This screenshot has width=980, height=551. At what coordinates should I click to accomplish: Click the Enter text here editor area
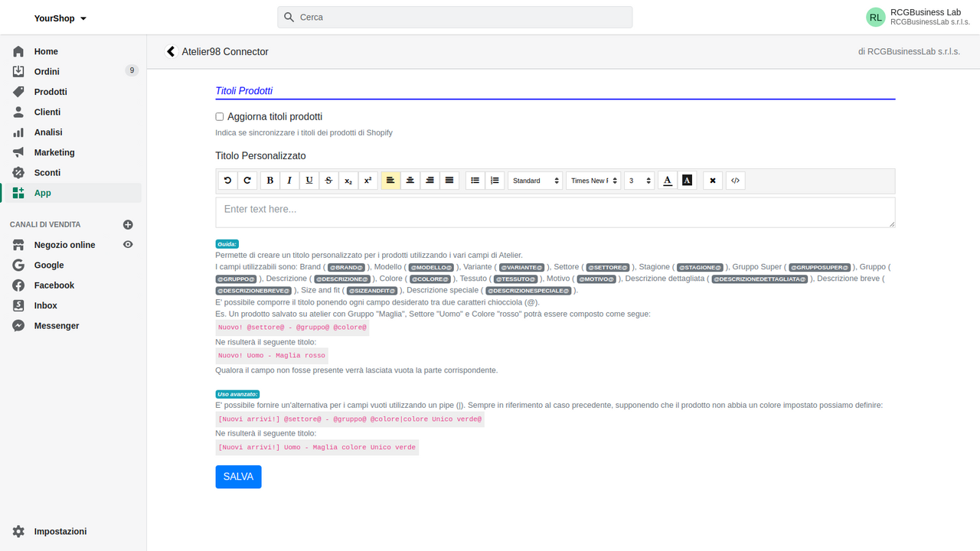pos(555,212)
